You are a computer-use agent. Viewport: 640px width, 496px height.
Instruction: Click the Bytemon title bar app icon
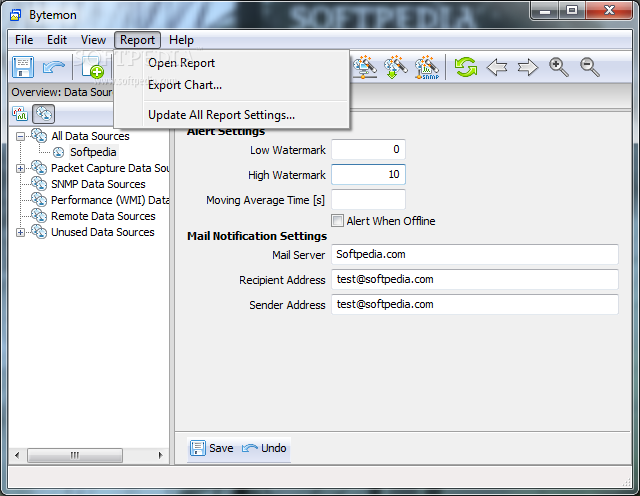coord(16,15)
